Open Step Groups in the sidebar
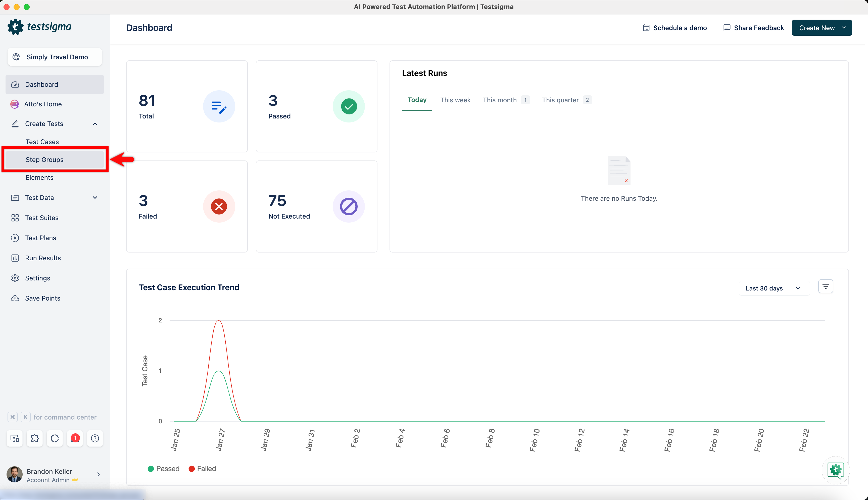Viewport: 868px width, 500px height. [x=44, y=160]
